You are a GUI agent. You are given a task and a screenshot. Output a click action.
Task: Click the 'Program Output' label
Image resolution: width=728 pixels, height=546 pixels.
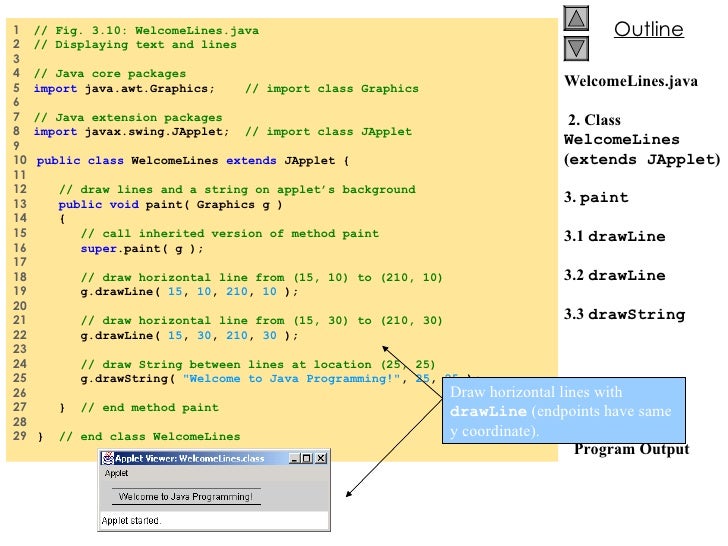631,449
